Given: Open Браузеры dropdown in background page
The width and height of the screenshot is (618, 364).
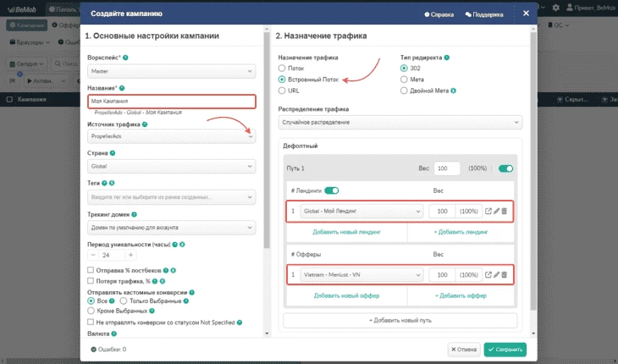Looking at the screenshot, I should pos(30,42).
